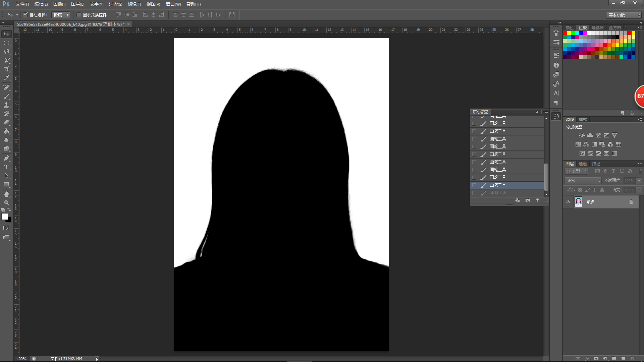Select the Brush tool in toolbar
Image resolution: width=644 pixels, height=362 pixels.
pos(6,96)
